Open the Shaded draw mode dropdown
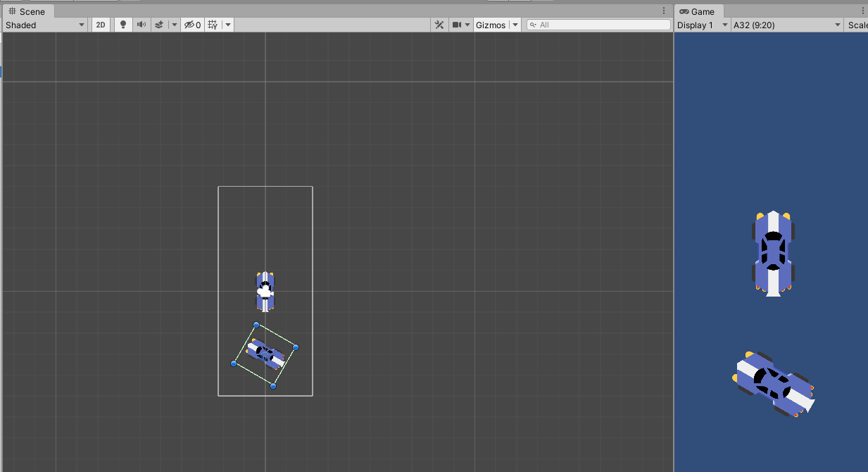This screenshot has width=868, height=472. point(45,25)
